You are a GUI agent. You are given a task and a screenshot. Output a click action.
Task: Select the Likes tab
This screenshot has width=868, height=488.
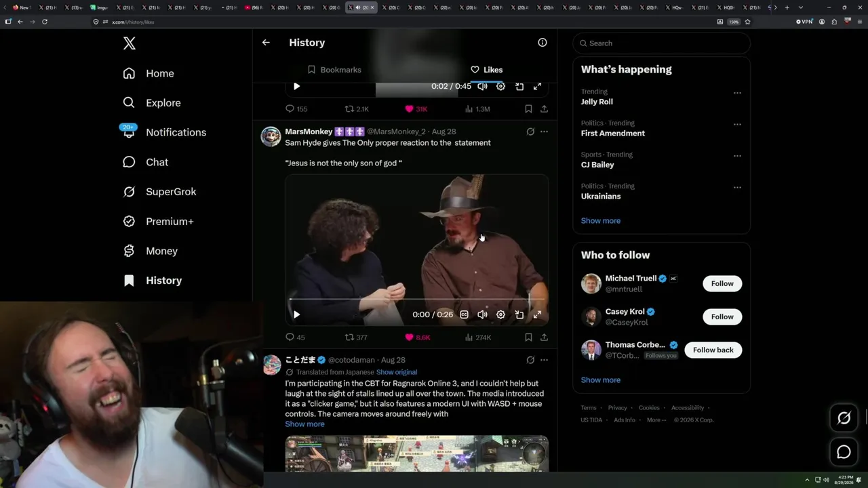pyautogui.click(x=486, y=70)
